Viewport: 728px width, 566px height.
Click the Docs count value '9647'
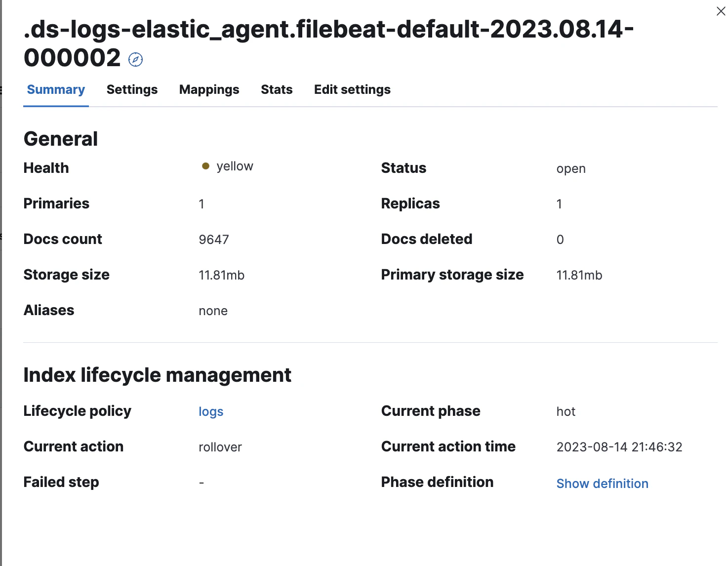(213, 240)
